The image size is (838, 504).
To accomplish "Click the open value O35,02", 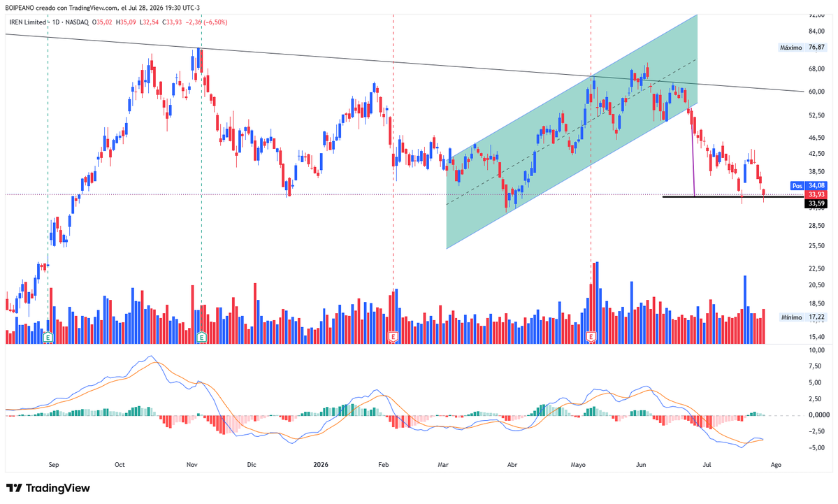I will (102, 22).
